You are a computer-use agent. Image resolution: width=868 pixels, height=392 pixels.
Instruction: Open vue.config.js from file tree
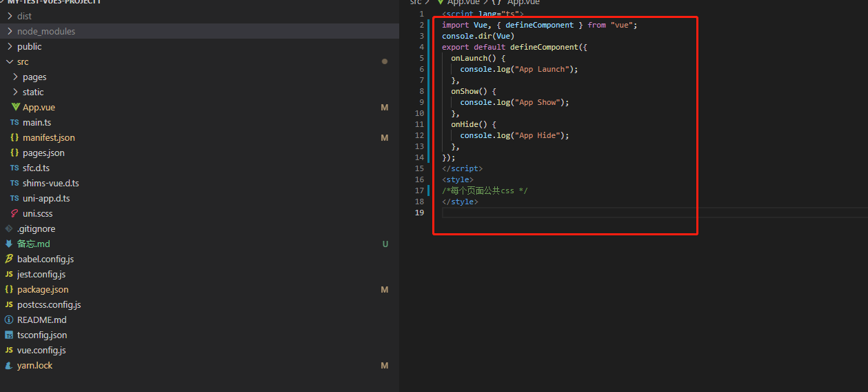coord(41,350)
